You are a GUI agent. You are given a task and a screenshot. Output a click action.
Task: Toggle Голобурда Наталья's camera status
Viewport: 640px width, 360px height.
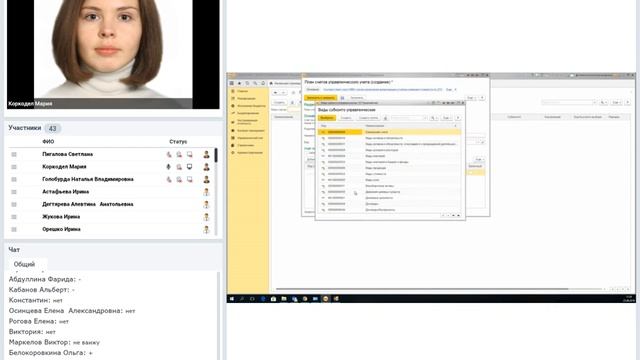coord(179,180)
